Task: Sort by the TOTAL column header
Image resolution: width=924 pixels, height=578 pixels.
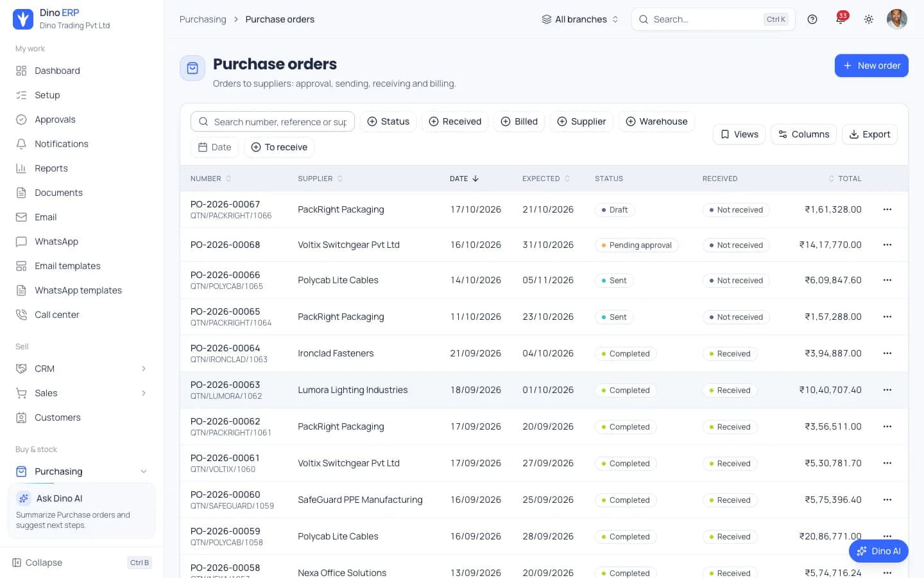Action: (845, 179)
